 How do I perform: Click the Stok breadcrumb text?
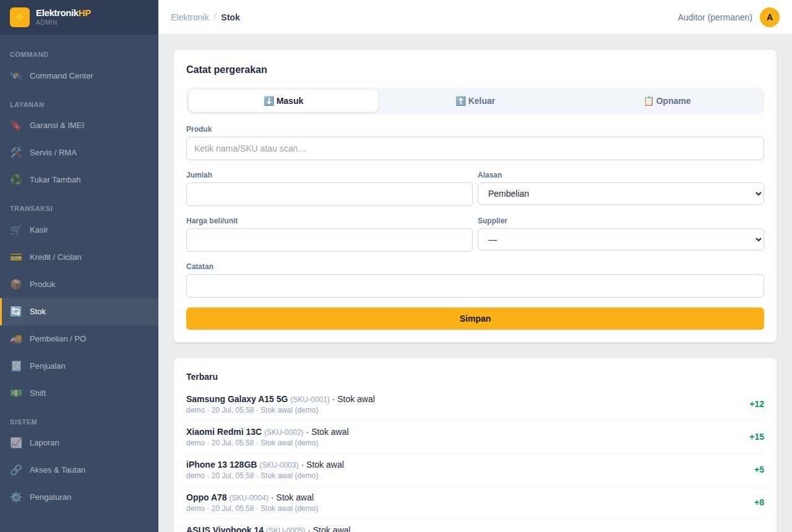tap(230, 17)
